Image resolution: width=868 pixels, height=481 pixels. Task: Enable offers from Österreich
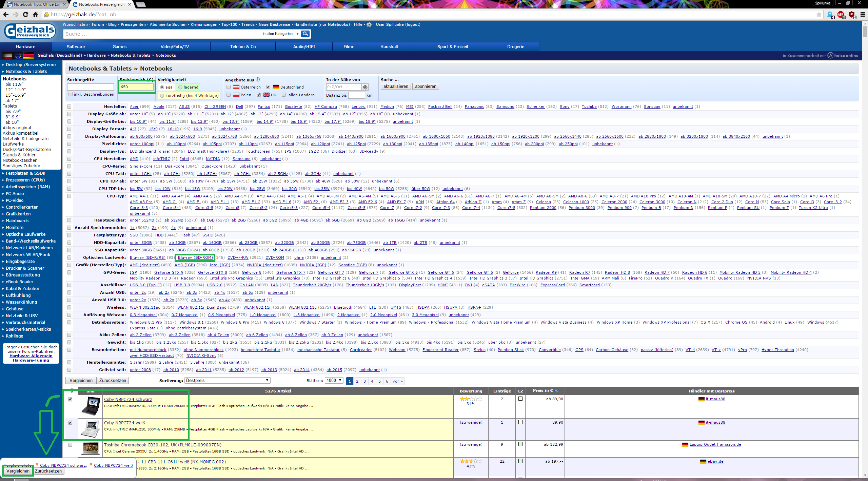(229, 87)
